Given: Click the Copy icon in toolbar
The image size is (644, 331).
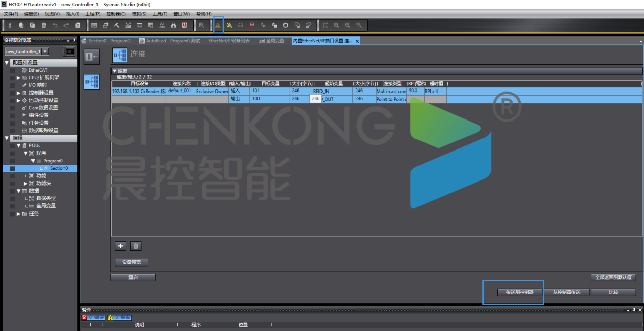Looking at the screenshot, I should click(21, 25).
